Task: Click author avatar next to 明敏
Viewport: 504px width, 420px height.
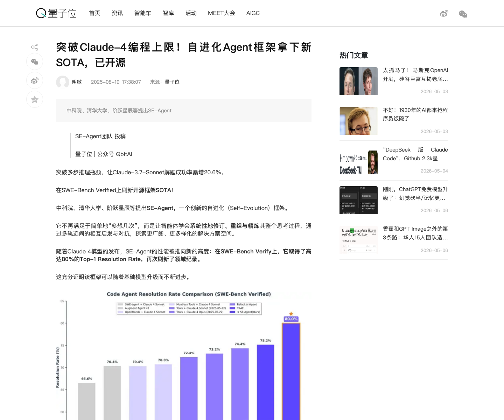Action: point(63,82)
